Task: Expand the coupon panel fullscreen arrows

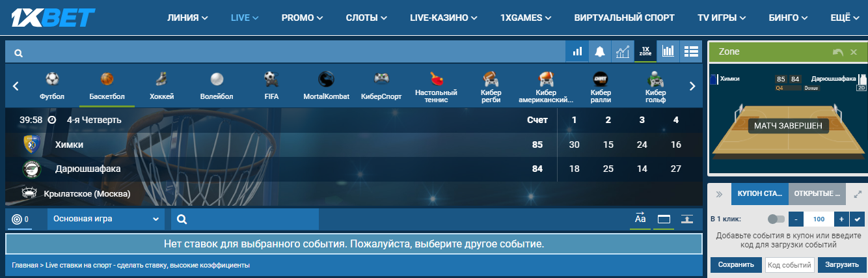Action: click(858, 194)
